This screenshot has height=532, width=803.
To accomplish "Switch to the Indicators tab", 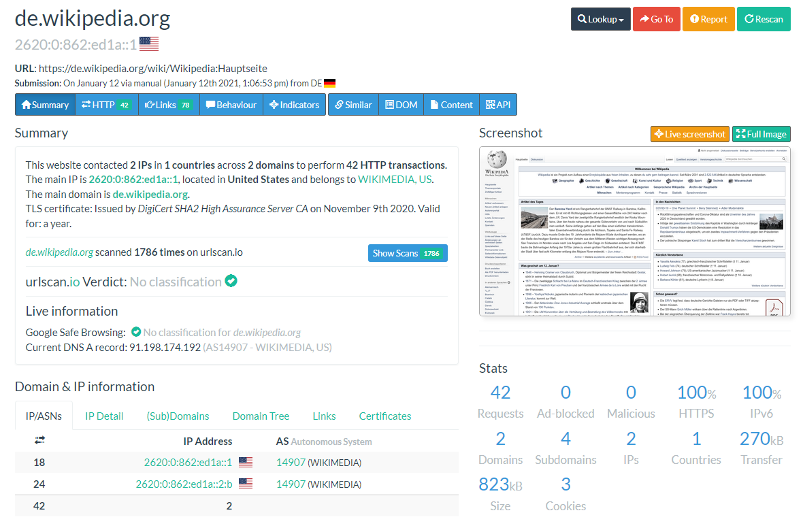I will (295, 105).
